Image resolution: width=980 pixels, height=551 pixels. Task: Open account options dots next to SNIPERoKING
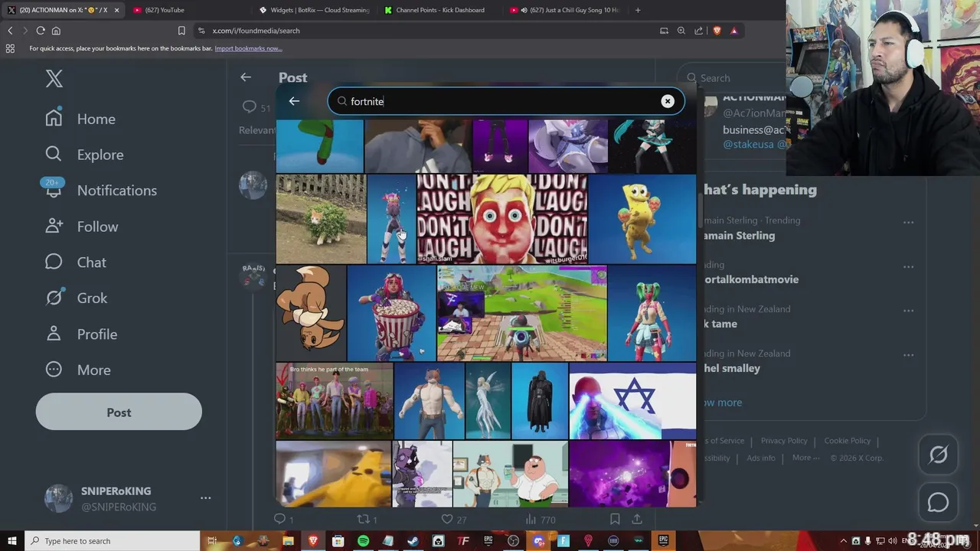(205, 498)
